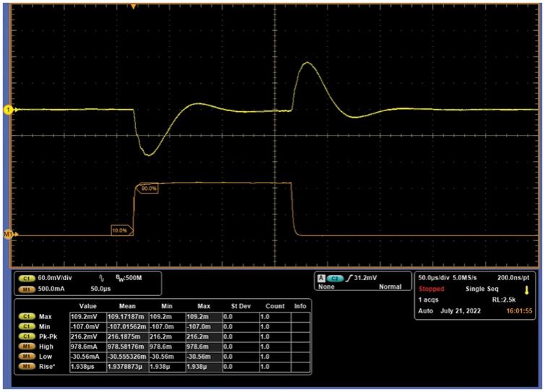This screenshot has width=545, height=392.
Task: Open the 50.0µs/div horizontal scale readout
Action: pos(439,277)
